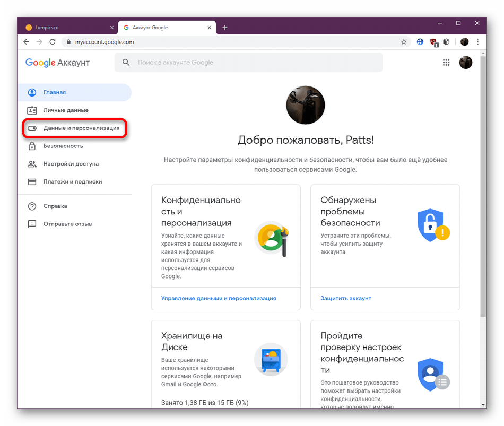
Task: Open Личные данные section
Action: pyautogui.click(x=75, y=110)
